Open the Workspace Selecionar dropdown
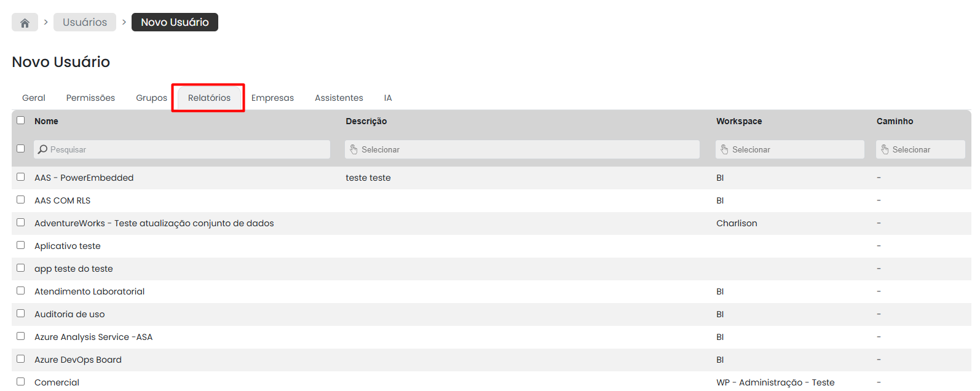Viewport: 980px width, 391px height. point(789,149)
